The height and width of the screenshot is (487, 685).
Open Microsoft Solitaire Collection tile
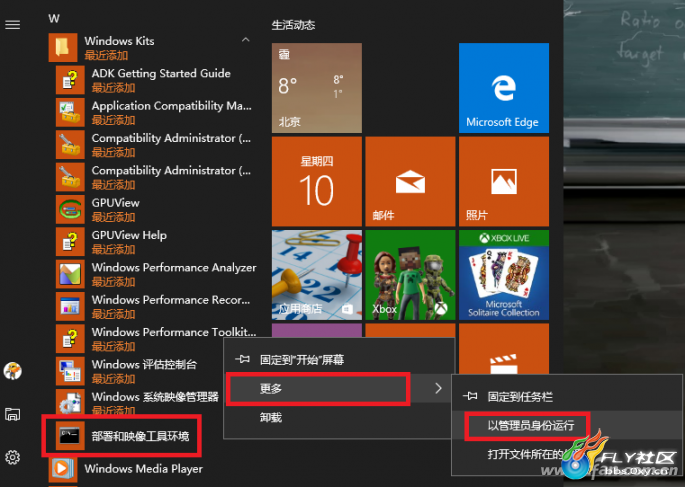[504, 275]
